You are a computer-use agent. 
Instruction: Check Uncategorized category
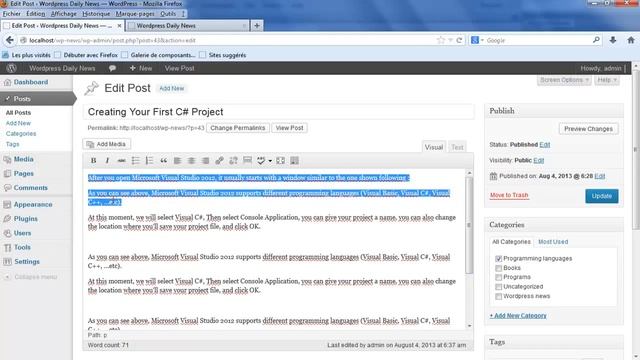pos(498,287)
